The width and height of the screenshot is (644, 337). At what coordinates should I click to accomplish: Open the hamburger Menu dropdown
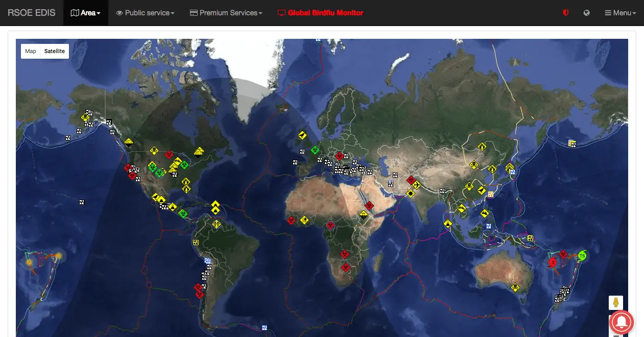point(620,13)
